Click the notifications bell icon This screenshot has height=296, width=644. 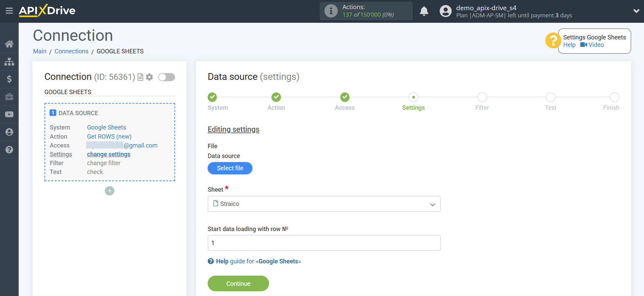[x=424, y=11]
